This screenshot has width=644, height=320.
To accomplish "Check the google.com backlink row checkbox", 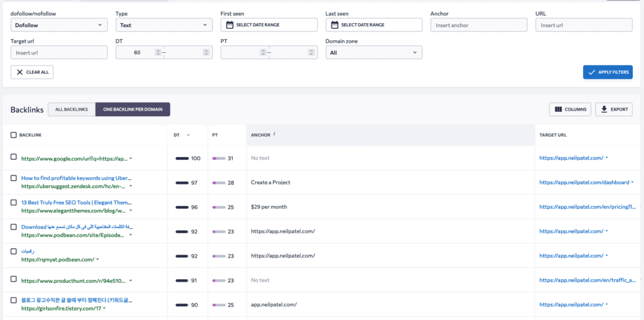I will click(14, 157).
